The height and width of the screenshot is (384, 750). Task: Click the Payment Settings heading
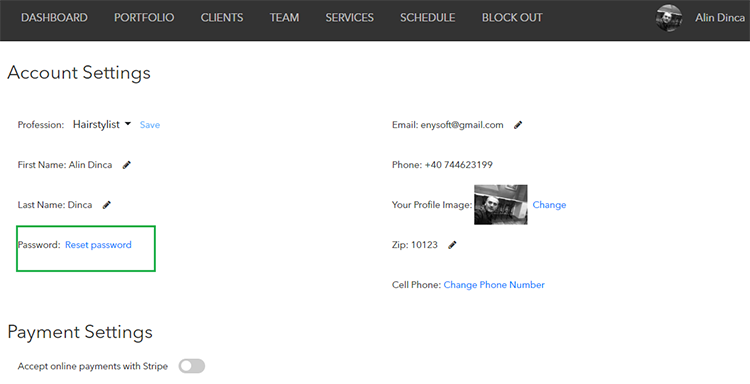pyautogui.click(x=80, y=332)
